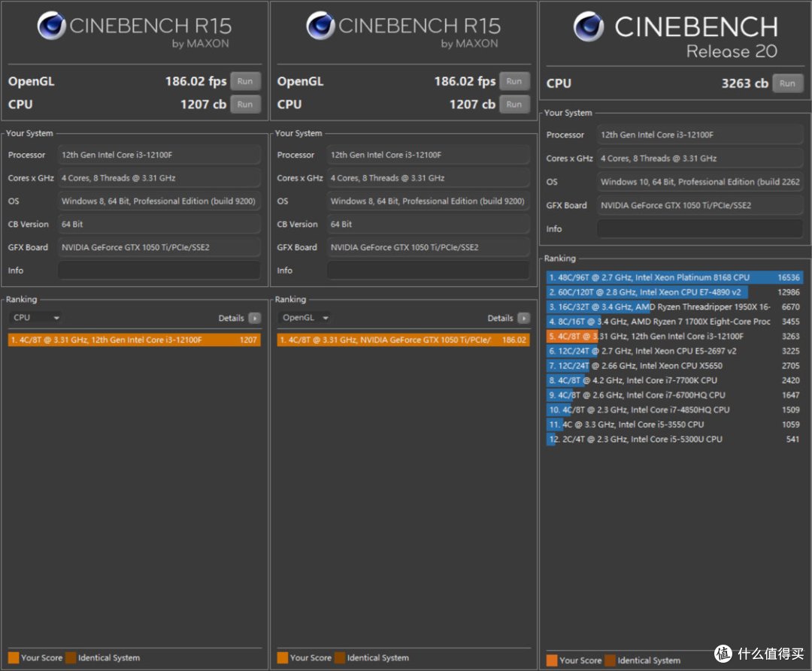Image resolution: width=812 pixels, height=671 pixels.
Task: Click the Cinebench Release 20 logo sphere
Action: 589,27
